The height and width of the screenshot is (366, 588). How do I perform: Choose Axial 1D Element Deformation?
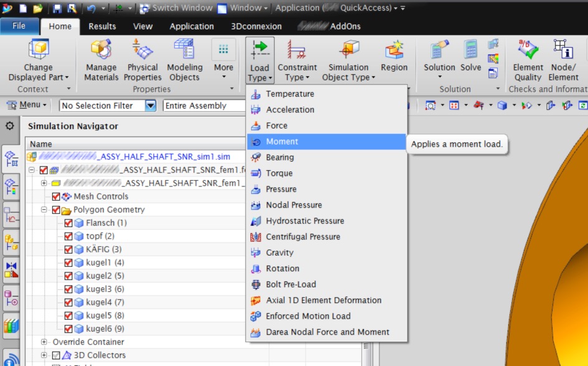[x=326, y=301]
